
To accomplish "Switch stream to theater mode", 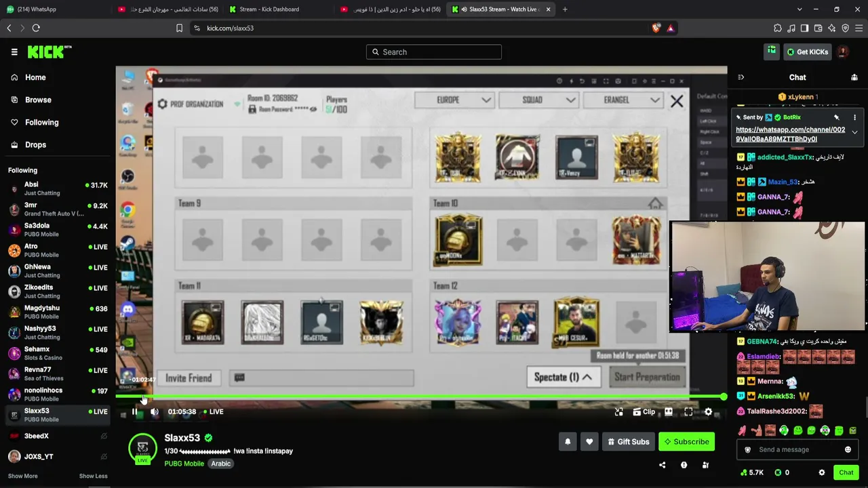I will coord(669,411).
